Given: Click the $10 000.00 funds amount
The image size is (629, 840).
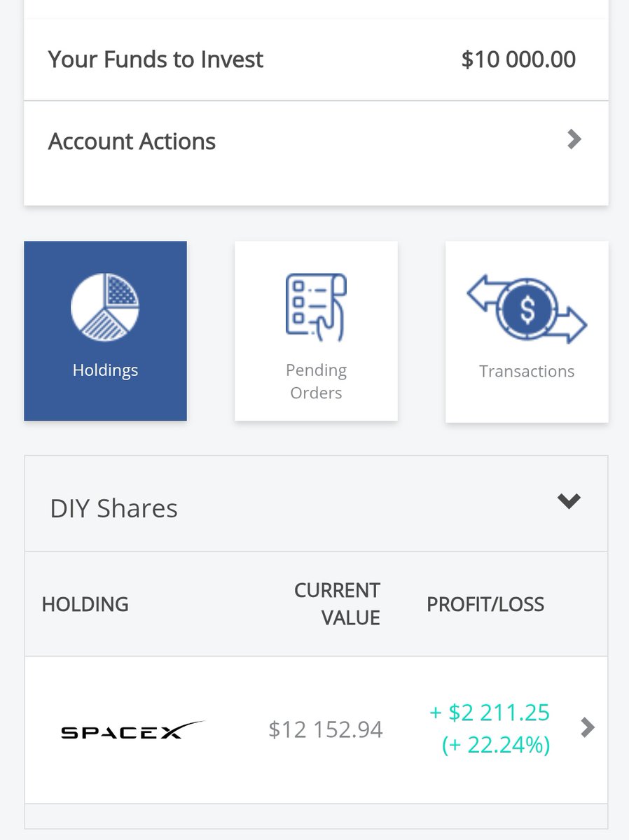Looking at the screenshot, I should [518, 59].
